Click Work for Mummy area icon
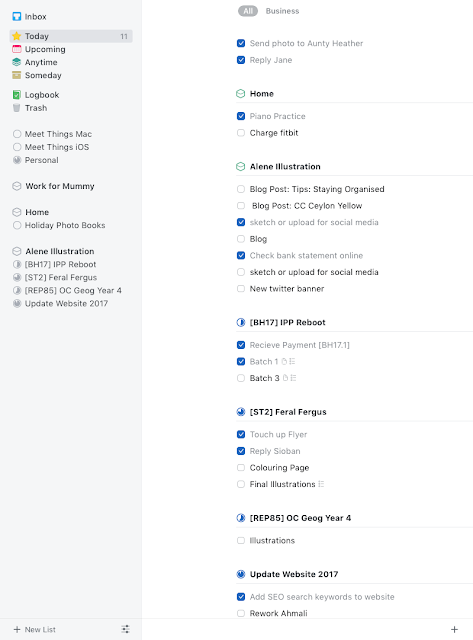 17,186
